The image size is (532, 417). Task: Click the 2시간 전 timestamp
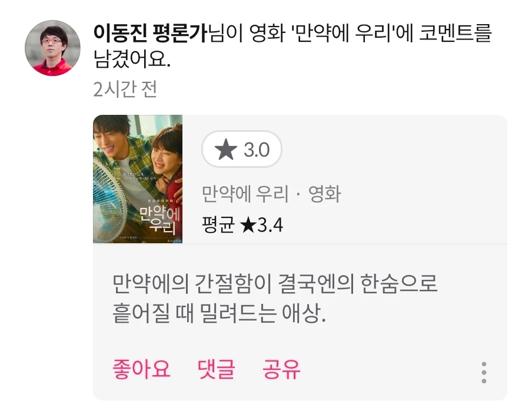coord(125,89)
